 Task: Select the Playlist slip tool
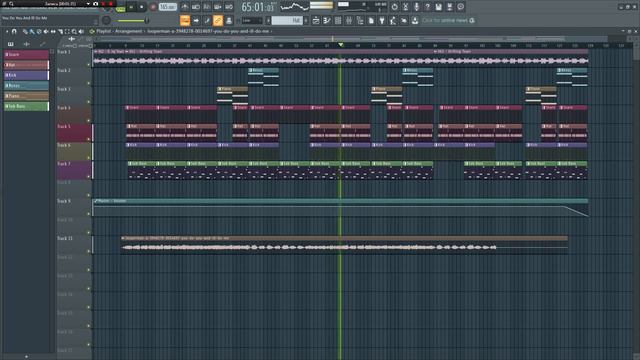point(53,31)
